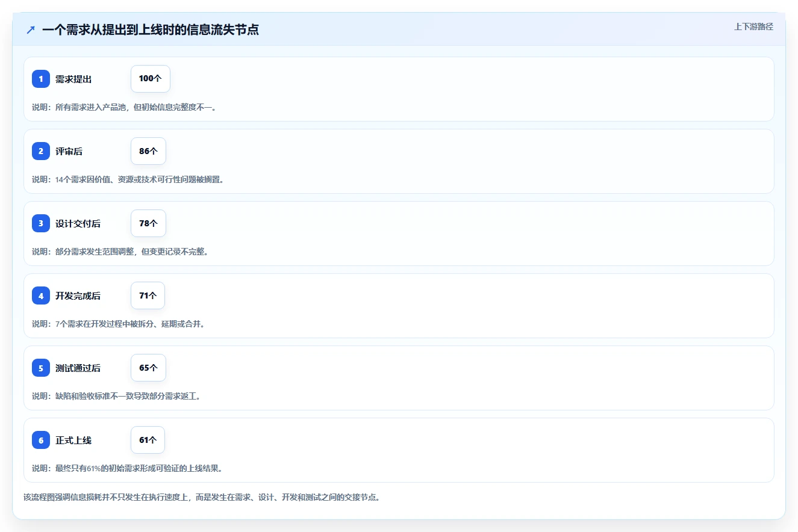This screenshot has width=798, height=532.
Task: Select the 评审后 step label
Action: point(69,151)
